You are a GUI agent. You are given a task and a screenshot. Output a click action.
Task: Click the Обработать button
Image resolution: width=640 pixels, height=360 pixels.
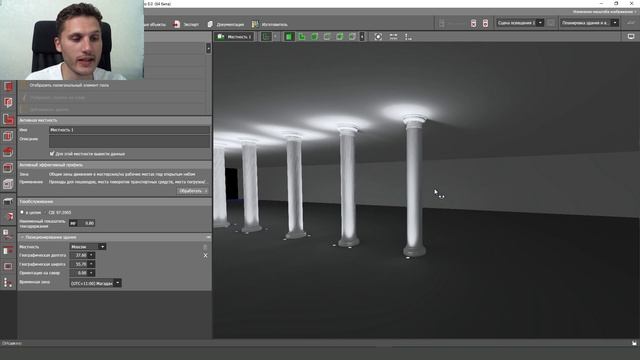tap(193, 191)
